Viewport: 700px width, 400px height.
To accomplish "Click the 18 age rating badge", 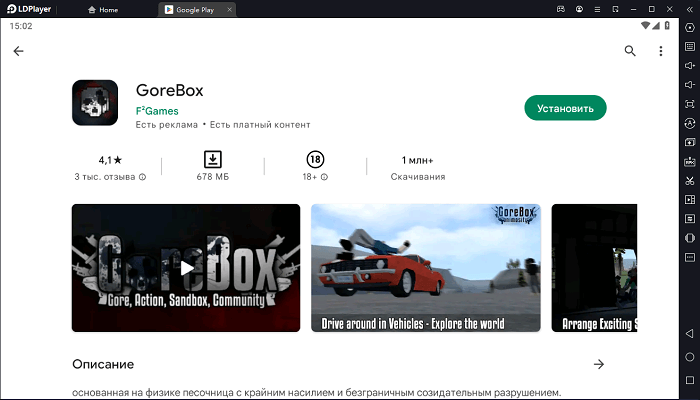I will click(x=315, y=159).
